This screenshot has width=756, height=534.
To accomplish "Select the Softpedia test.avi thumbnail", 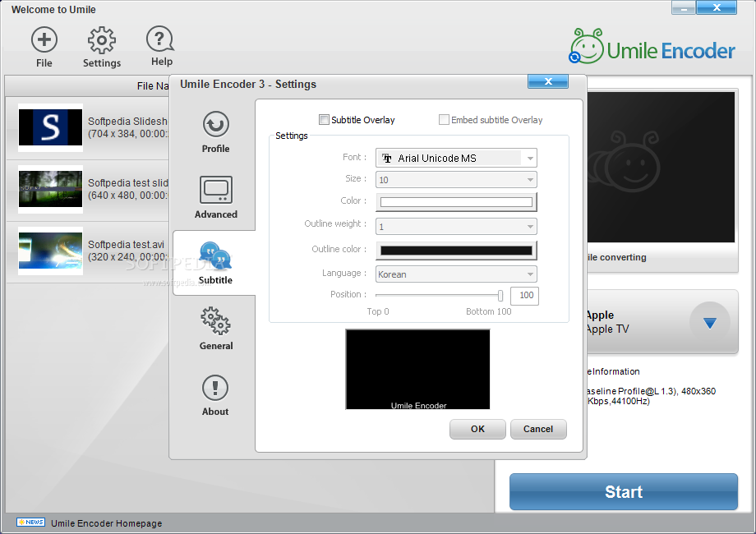I will [x=51, y=251].
